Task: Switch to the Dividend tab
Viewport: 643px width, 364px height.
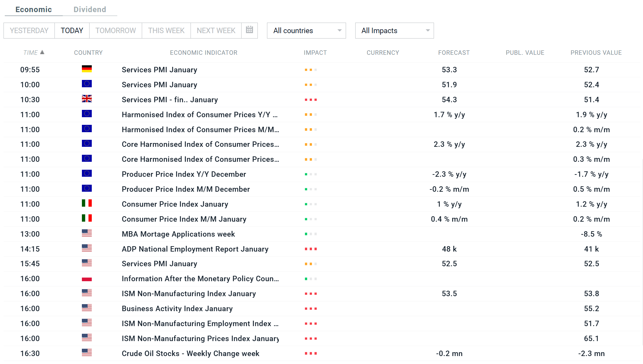Action: (90, 10)
